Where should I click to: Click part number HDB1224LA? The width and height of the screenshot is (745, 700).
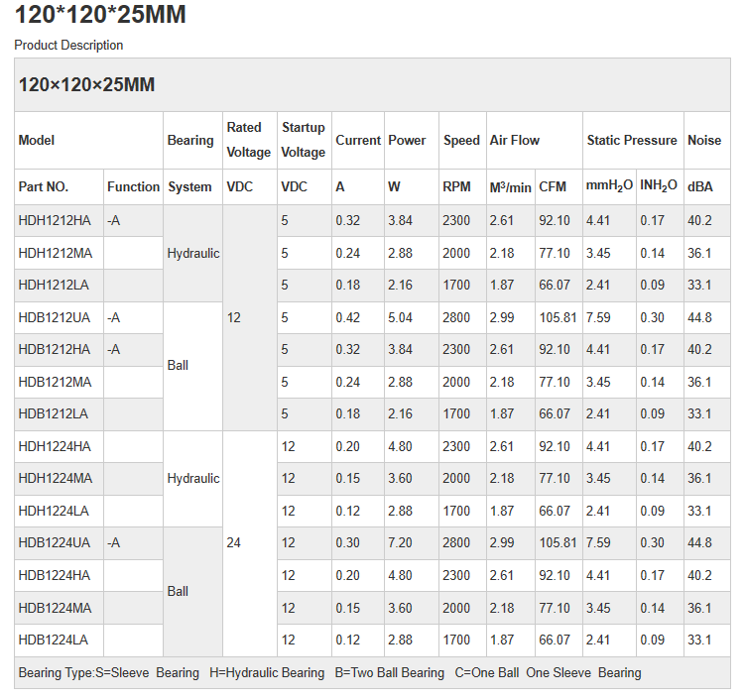[x=54, y=640]
